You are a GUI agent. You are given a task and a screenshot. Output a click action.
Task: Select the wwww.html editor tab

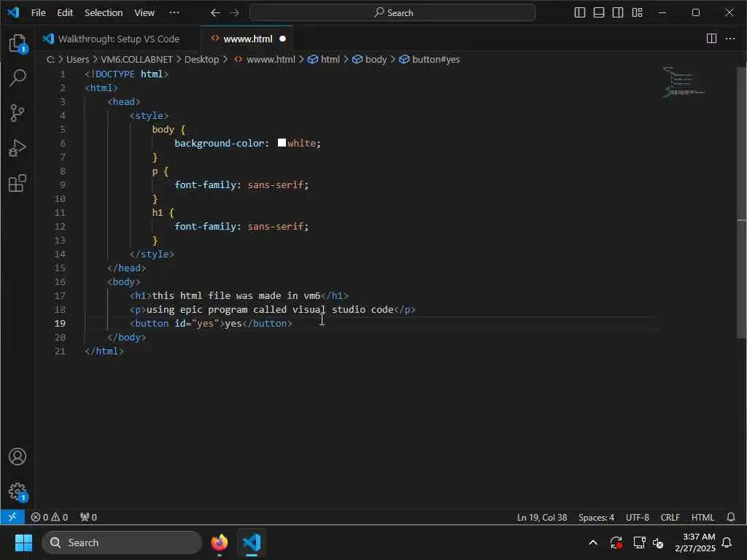(248, 39)
